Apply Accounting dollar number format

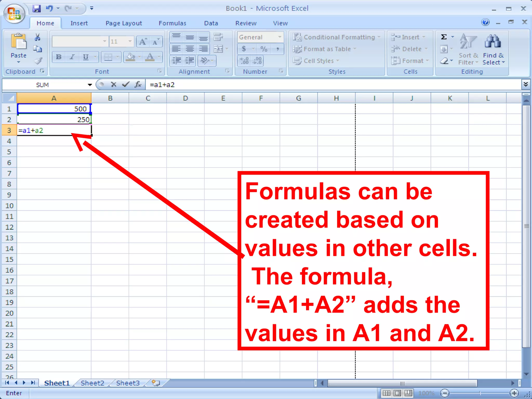pos(244,49)
